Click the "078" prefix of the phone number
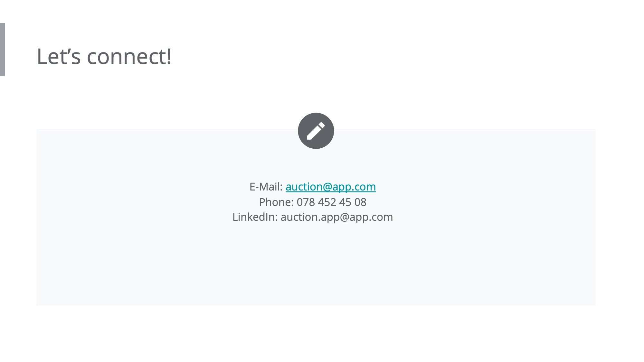The width and height of the screenshot is (644, 362). [x=306, y=202]
